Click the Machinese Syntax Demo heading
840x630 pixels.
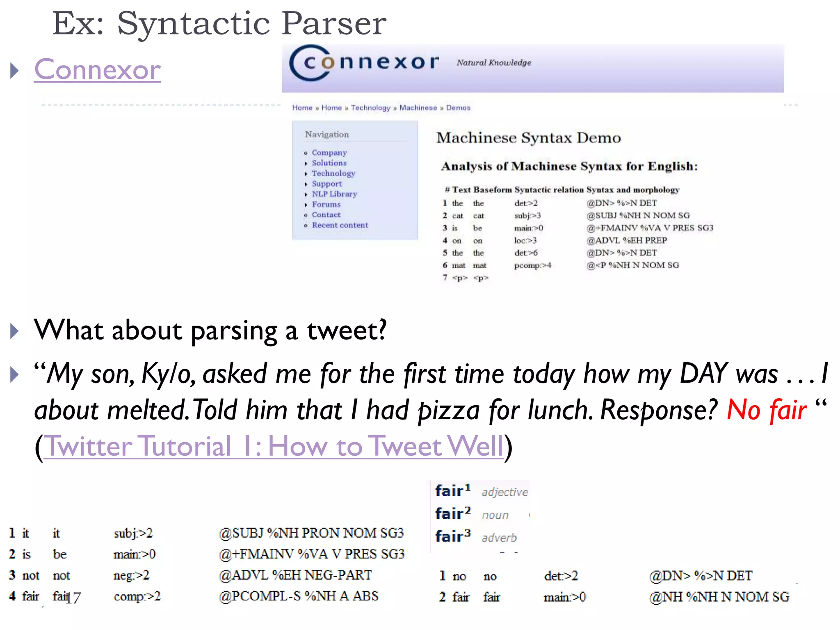coord(528,137)
